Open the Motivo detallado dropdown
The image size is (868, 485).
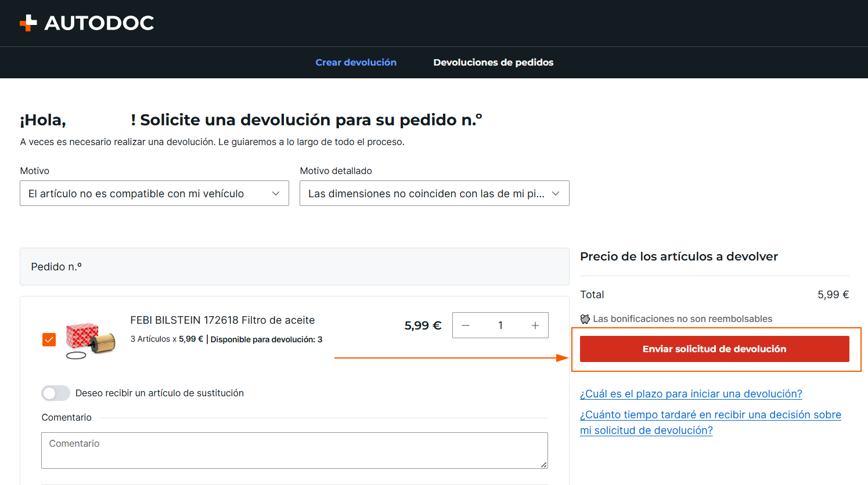(434, 193)
